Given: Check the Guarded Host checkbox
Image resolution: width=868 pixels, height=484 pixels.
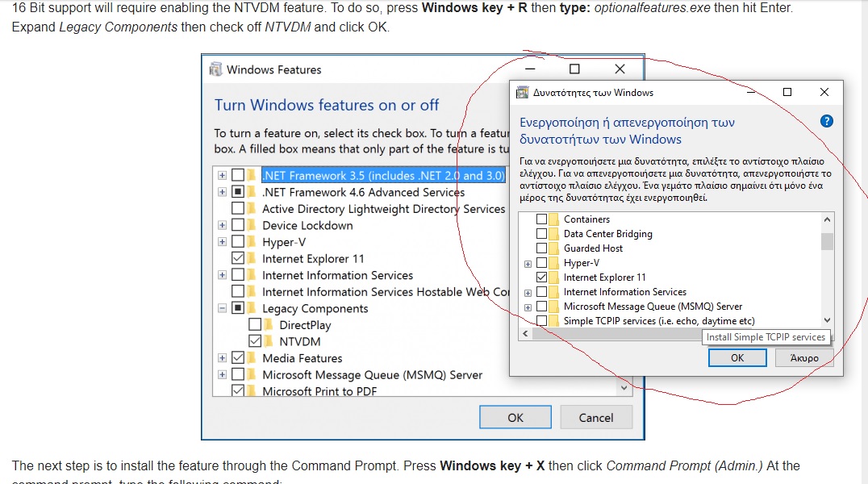Looking at the screenshot, I should tap(541, 248).
